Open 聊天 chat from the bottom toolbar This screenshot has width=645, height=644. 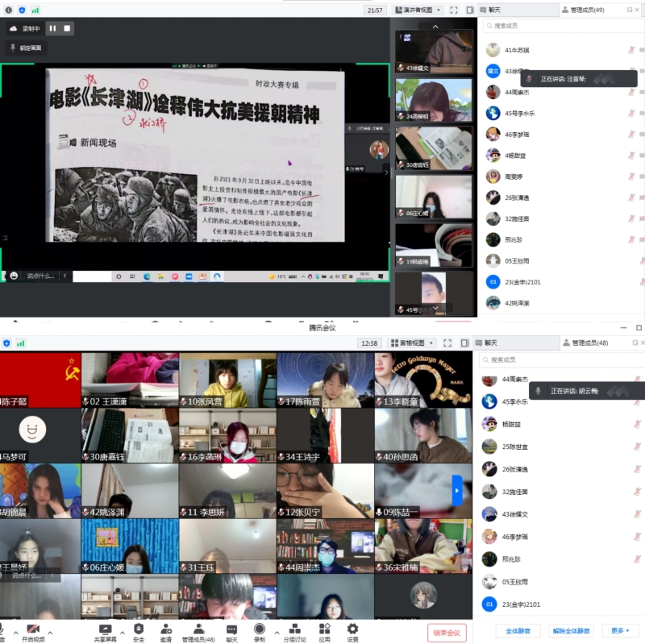(x=231, y=633)
